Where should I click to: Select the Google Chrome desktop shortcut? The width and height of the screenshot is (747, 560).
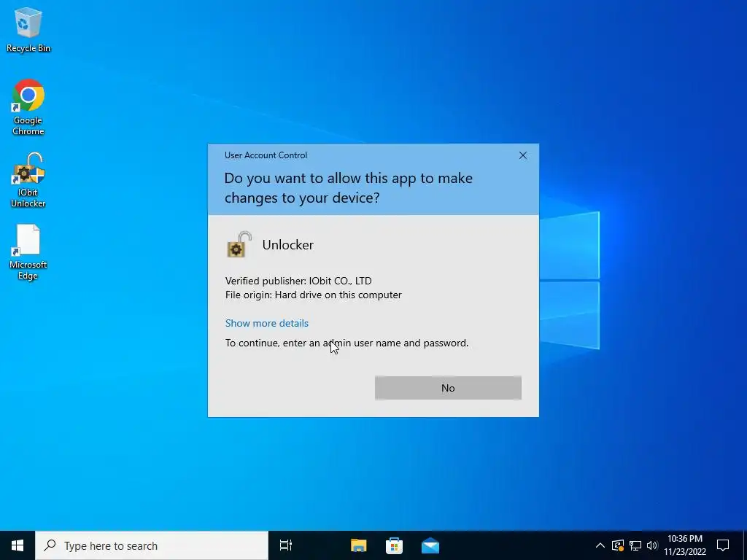(x=28, y=107)
